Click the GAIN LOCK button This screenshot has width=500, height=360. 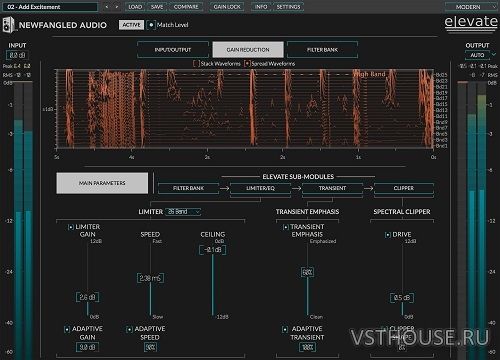(227, 7)
